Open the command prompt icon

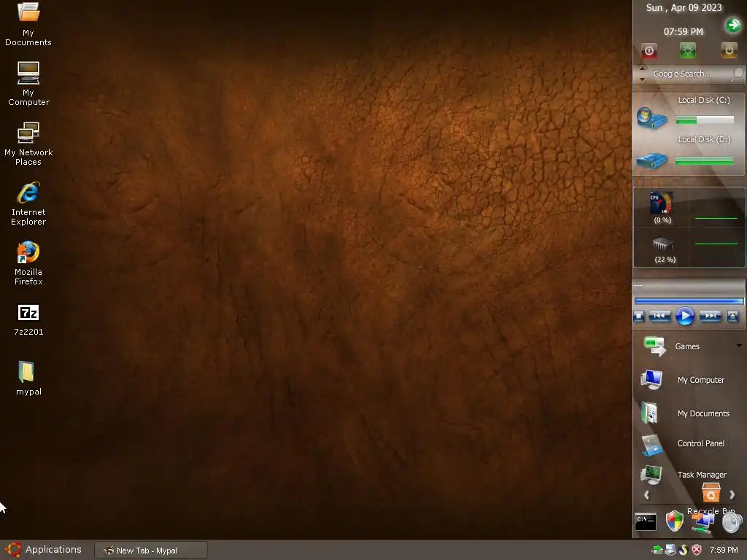(x=646, y=522)
